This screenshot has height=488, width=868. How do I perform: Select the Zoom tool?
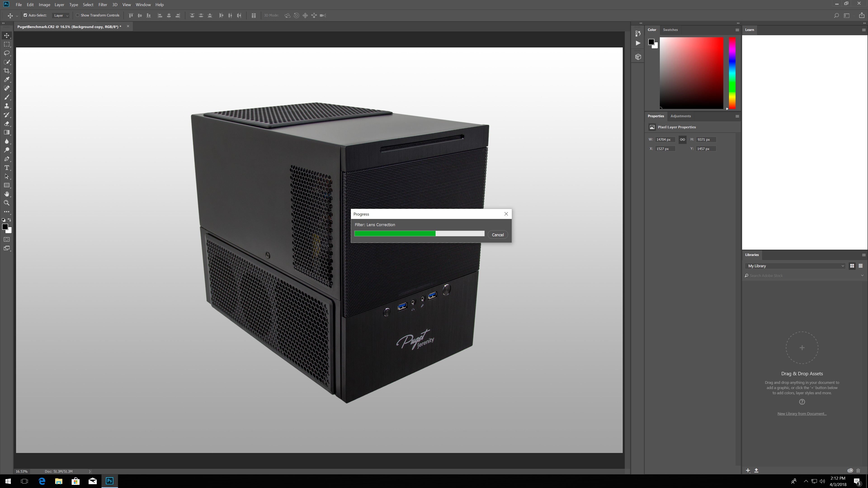click(x=7, y=203)
